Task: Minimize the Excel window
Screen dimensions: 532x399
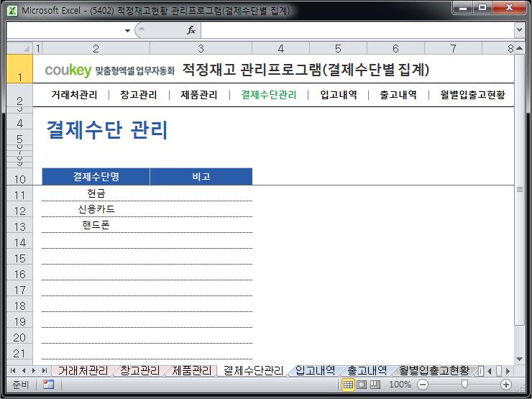Action: pyautogui.click(x=463, y=7)
